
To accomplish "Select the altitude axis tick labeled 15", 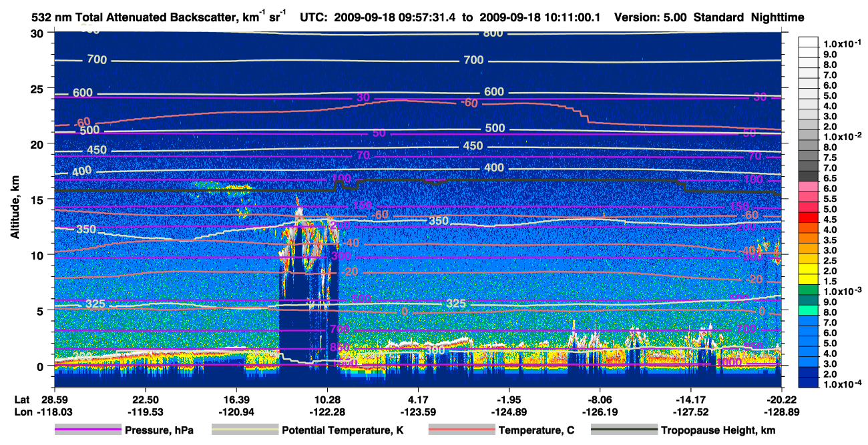I will click(x=38, y=199).
